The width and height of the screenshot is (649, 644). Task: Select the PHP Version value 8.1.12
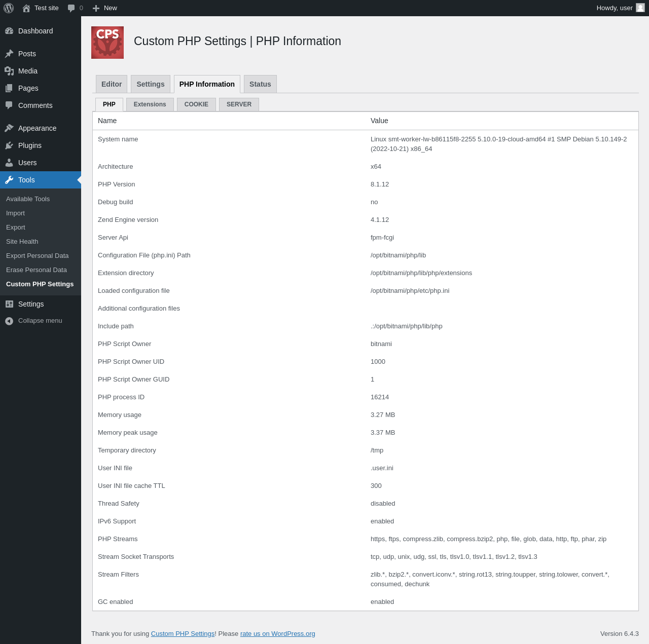point(380,184)
